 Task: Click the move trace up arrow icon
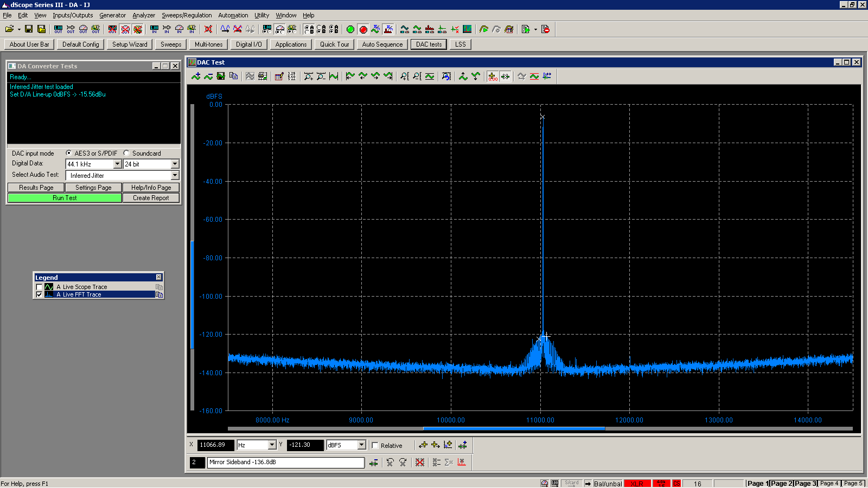pos(463,76)
